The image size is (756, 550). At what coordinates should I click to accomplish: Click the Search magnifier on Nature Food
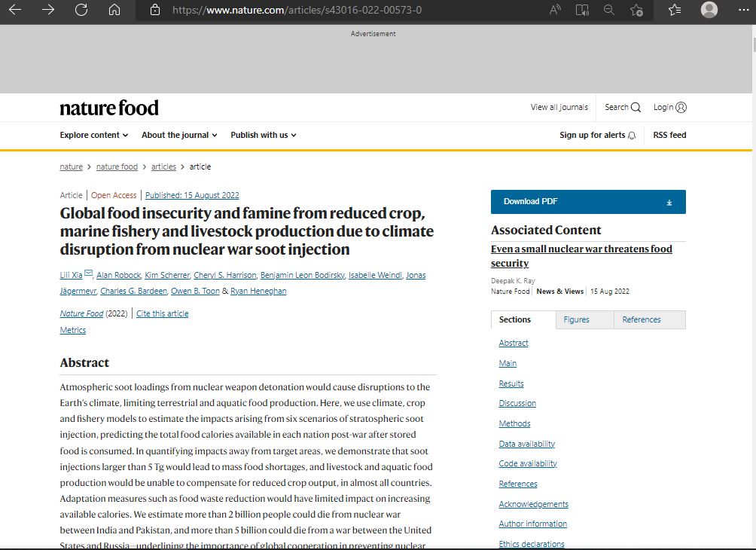[636, 107]
